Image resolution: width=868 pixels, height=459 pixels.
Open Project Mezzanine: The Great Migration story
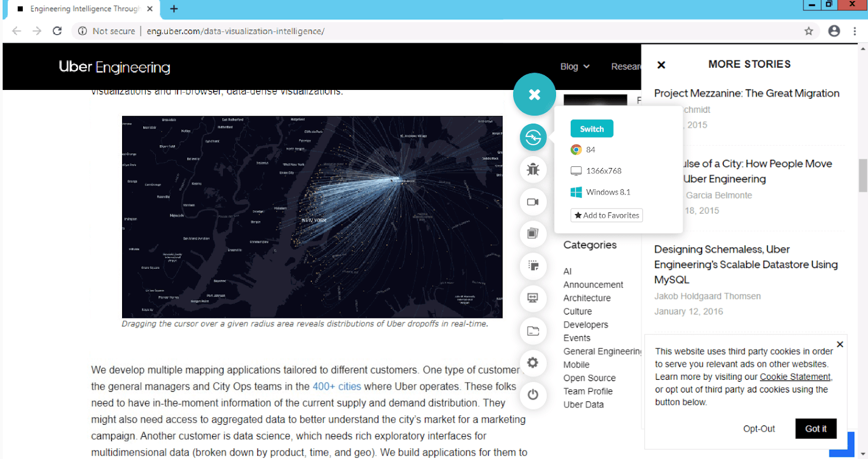pyautogui.click(x=746, y=93)
